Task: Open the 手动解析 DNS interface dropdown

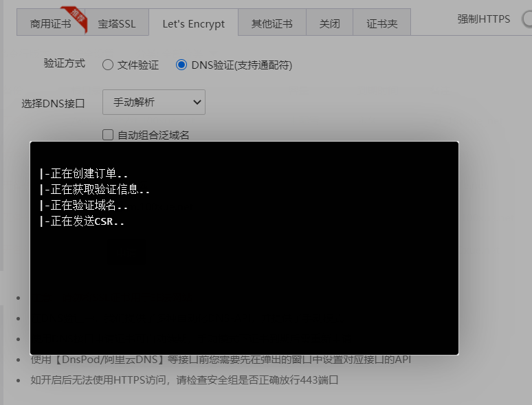Action: [x=154, y=102]
